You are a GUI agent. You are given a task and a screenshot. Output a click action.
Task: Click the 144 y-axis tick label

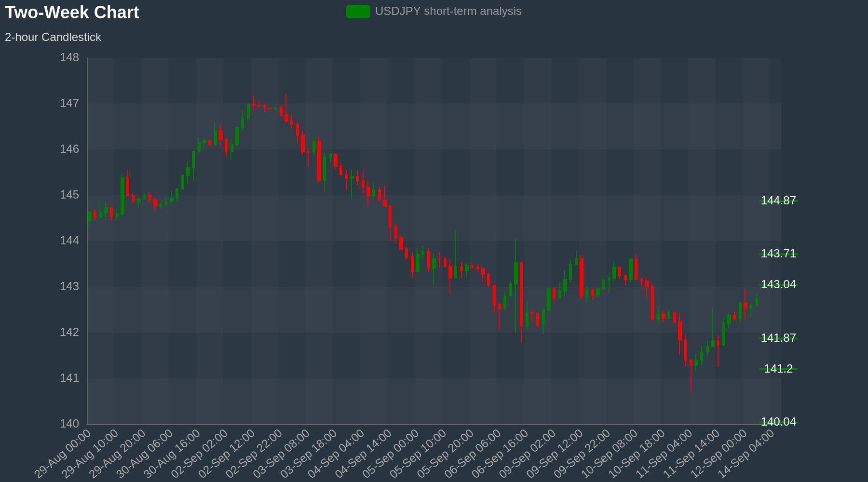coord(69,241)
